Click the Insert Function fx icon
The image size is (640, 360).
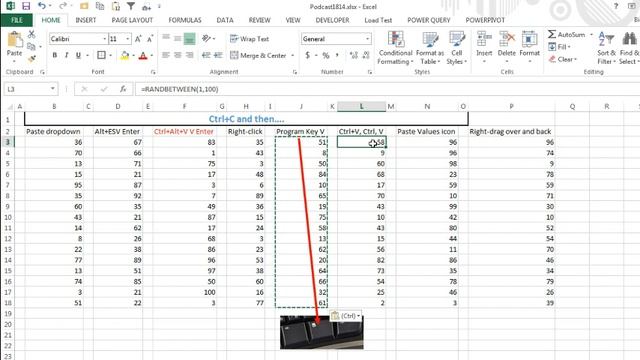coord(123,89)
